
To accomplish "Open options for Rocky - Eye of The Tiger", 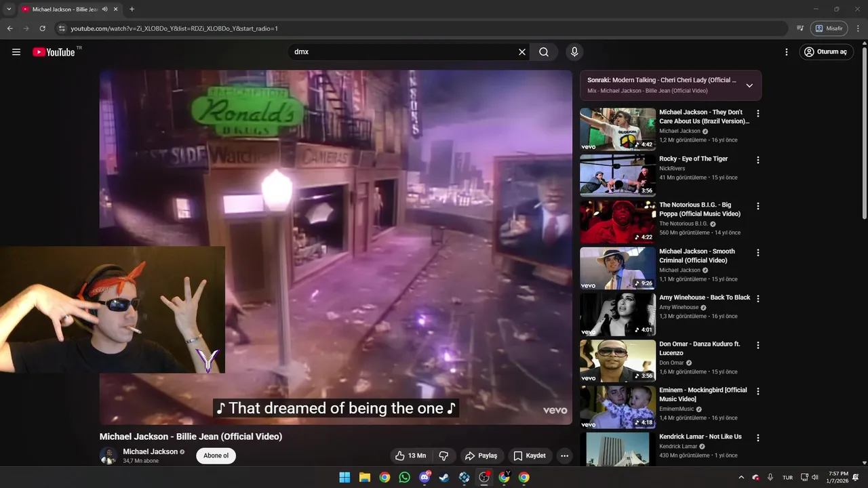I will 758,161.
